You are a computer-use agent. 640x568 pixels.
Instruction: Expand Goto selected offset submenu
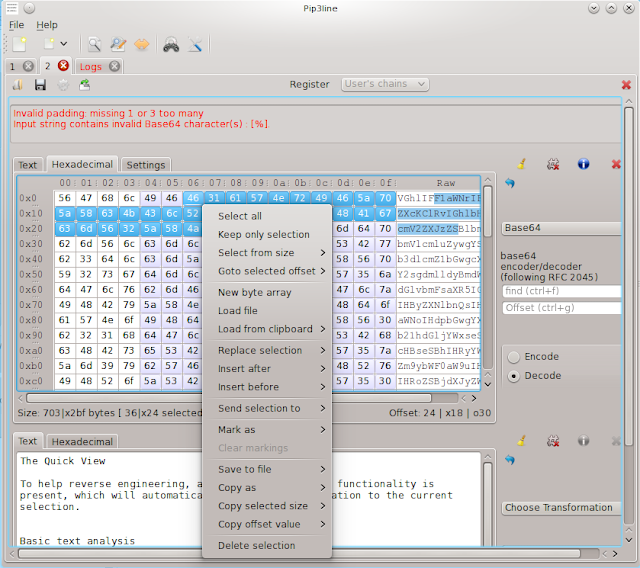click(267, 271)
